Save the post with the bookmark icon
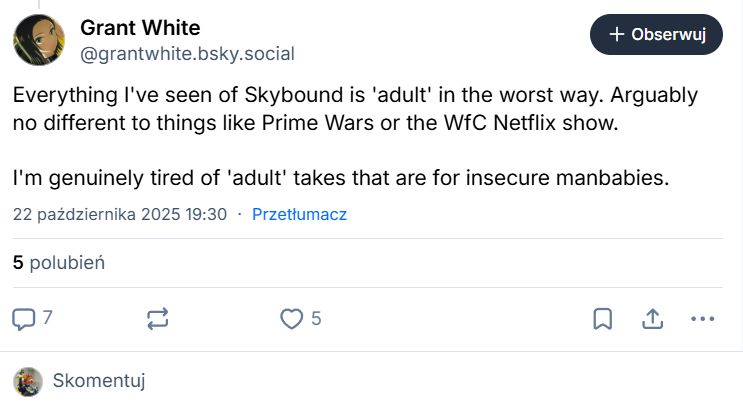This screenshot has width=743, height=409. (603, 319)
